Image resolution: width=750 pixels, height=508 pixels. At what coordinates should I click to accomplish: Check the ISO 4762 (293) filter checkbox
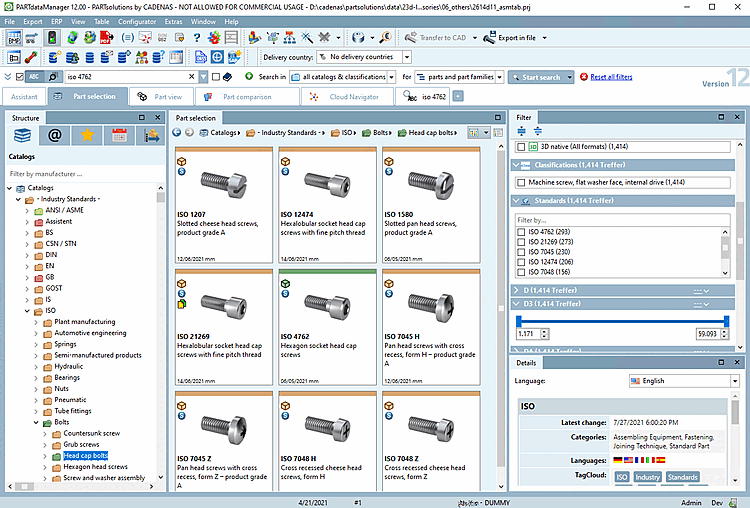[x=521, y=232]
